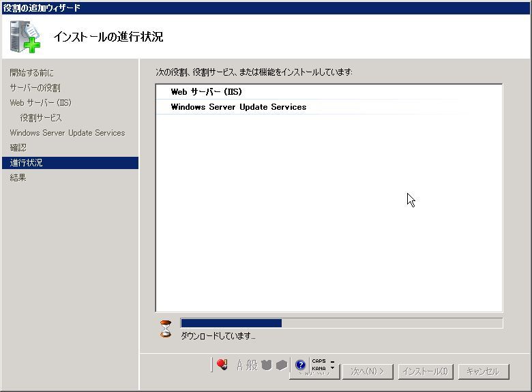Click the IME 'A' input mode indicator
The image size is (532, 392).
[239, 365]
